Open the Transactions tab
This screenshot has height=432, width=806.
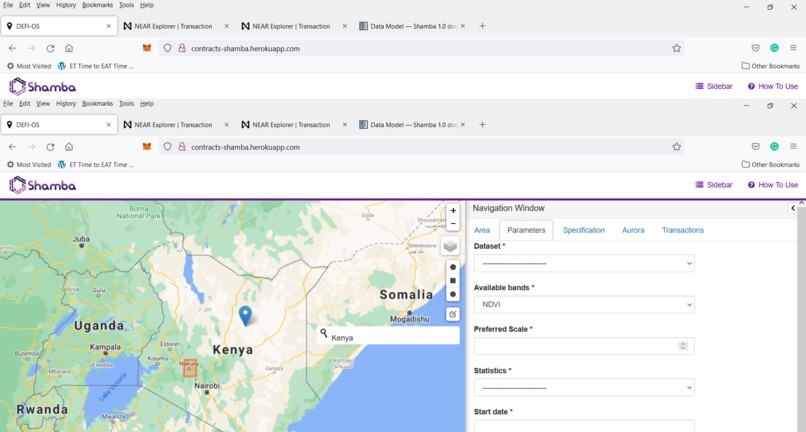click(683, 230)
